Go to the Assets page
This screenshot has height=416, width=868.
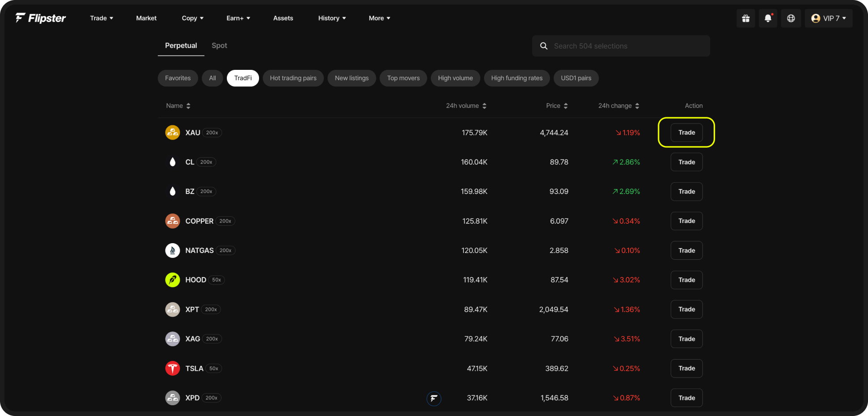[283, 18]
